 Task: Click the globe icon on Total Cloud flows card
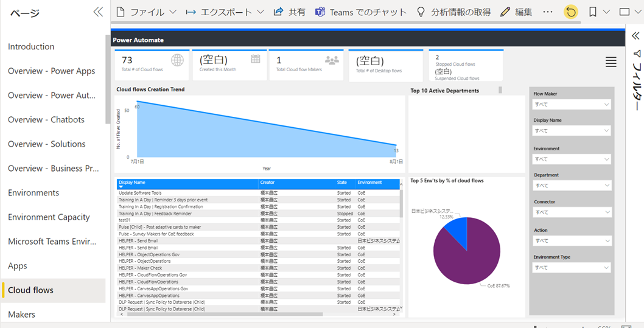177,60
